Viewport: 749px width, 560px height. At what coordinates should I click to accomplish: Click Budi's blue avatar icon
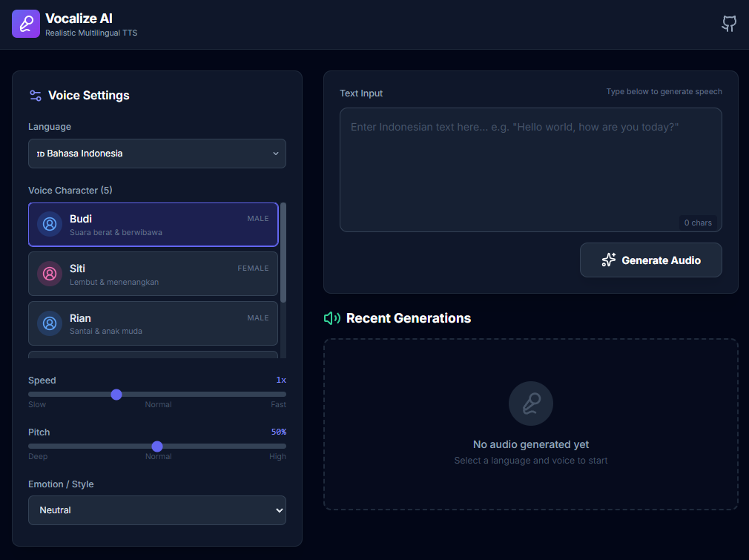click(x=50, y=224)
